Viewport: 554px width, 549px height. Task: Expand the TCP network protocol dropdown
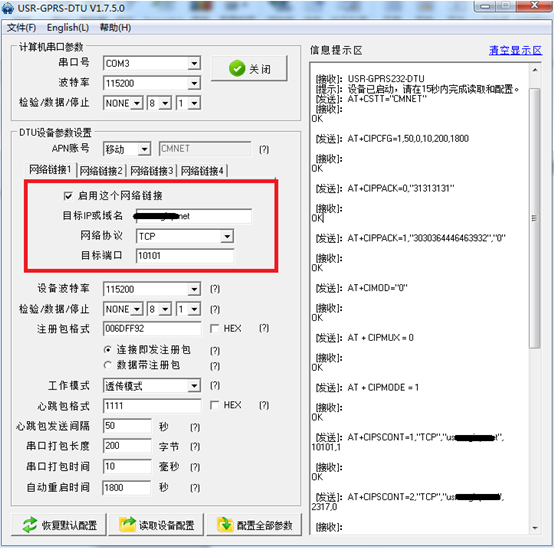tap(227, 236)
